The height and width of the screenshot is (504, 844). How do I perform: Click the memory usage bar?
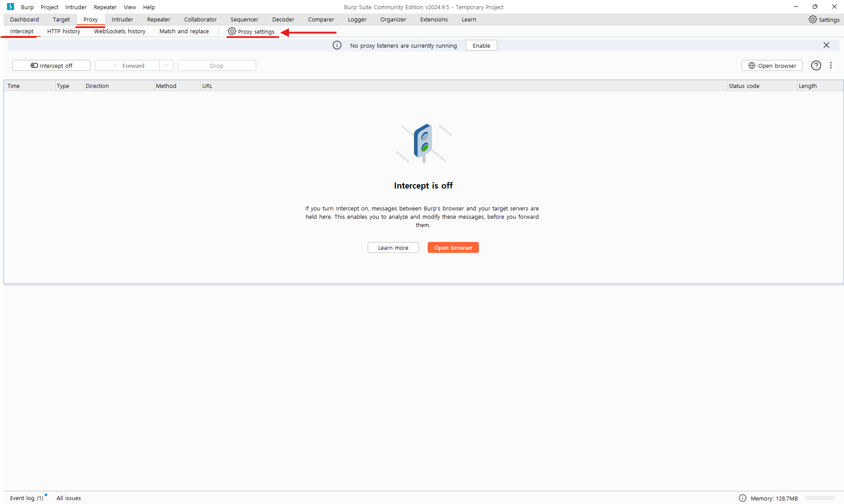(x=820, y=498)
